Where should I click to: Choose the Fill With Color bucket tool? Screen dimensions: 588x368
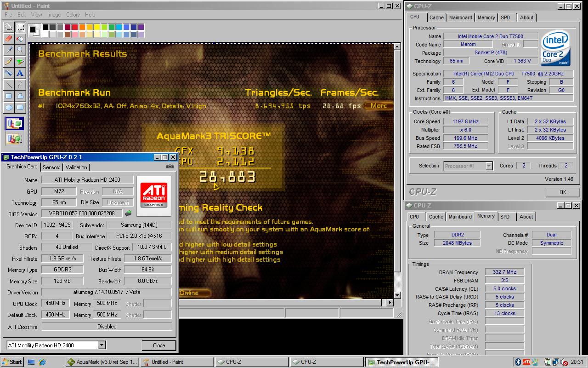click(20, 38)
